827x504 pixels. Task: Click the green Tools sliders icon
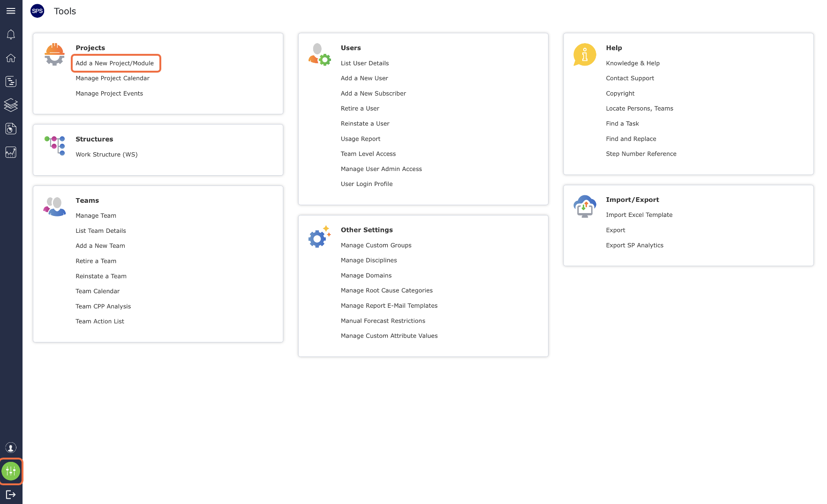pyautogui.click(x=11, y=471)
